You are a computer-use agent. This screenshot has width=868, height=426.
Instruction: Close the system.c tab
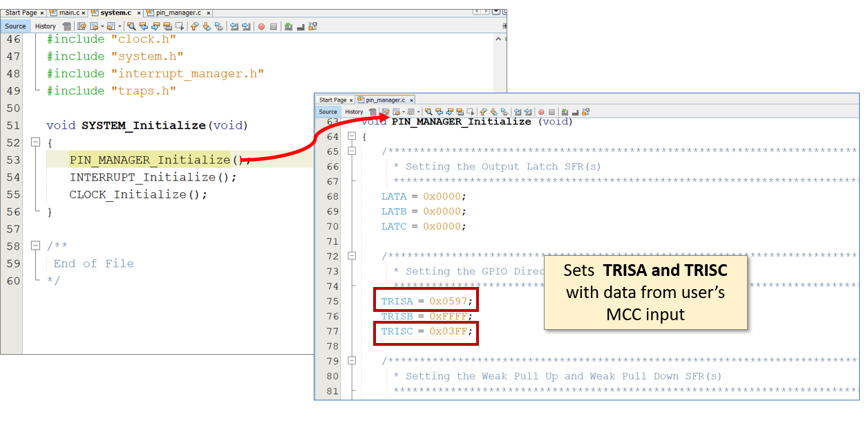138,13
